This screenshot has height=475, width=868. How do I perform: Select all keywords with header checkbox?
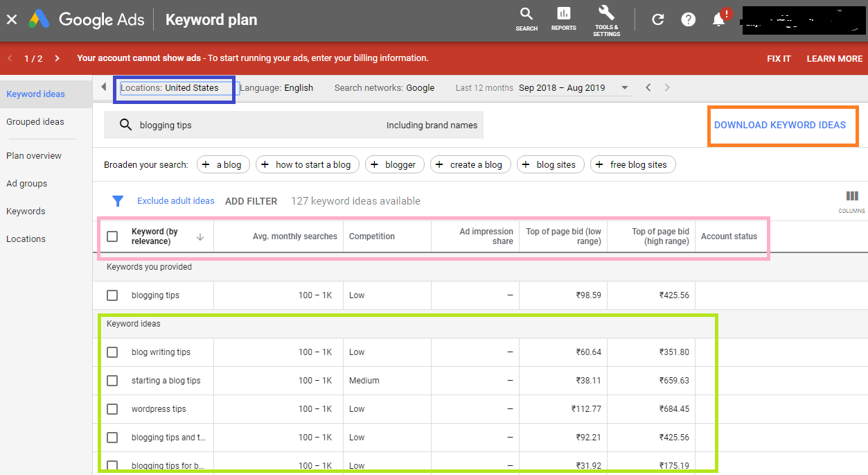(x=112, y=236)
